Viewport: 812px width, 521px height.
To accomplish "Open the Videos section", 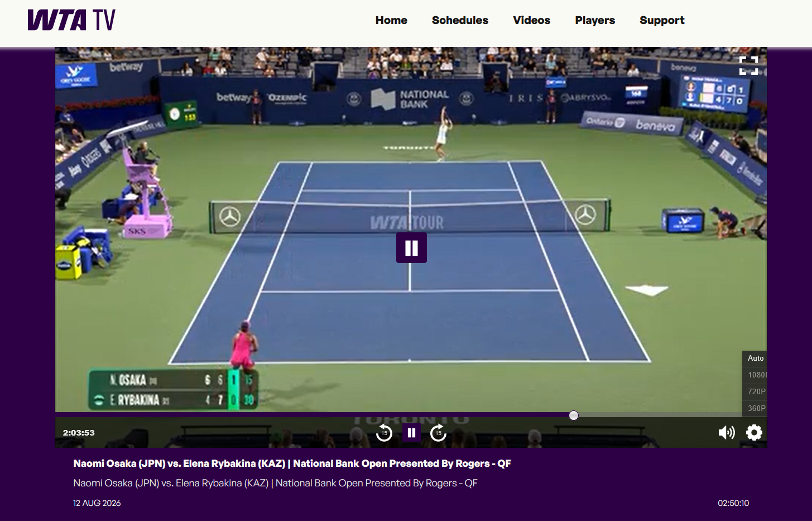I will [531, 20].
